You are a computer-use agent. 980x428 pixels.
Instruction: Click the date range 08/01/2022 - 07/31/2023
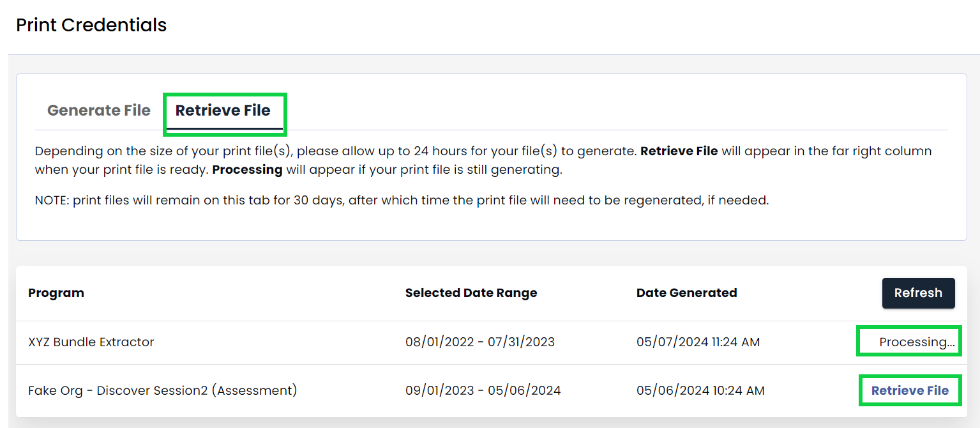(x=479, y=342)
